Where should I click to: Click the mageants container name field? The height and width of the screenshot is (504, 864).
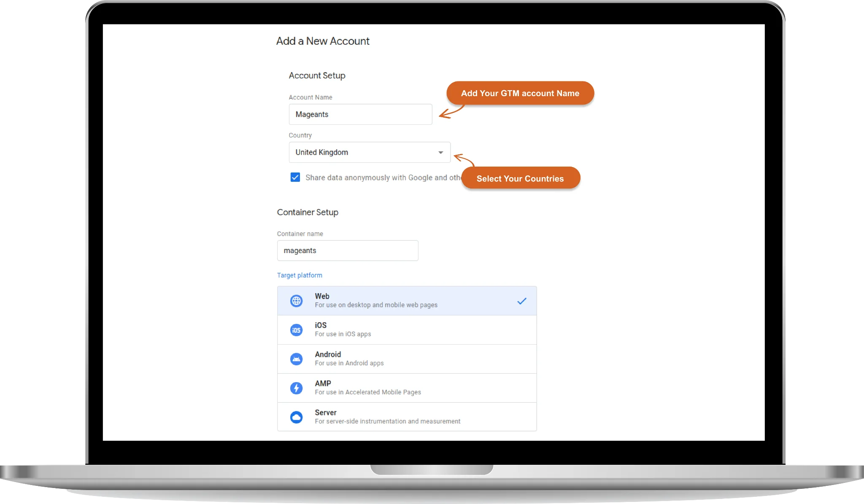pos(347,250)
